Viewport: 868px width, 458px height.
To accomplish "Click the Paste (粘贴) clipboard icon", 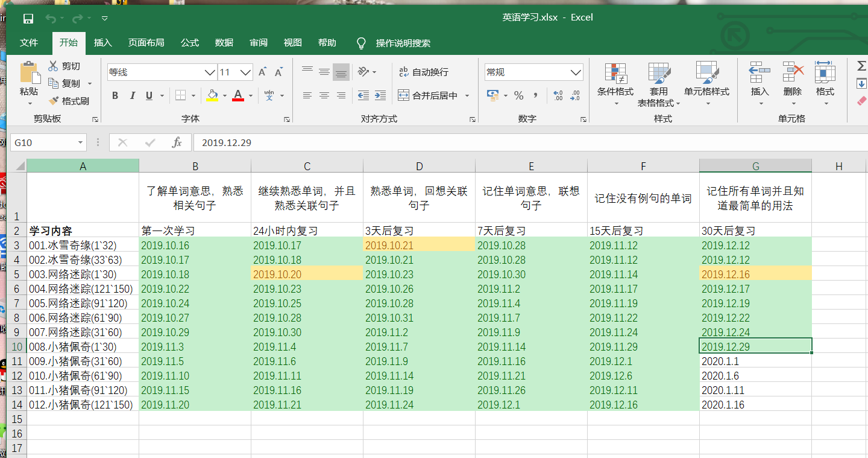I will pyautogui.click(x=29, y=72).
